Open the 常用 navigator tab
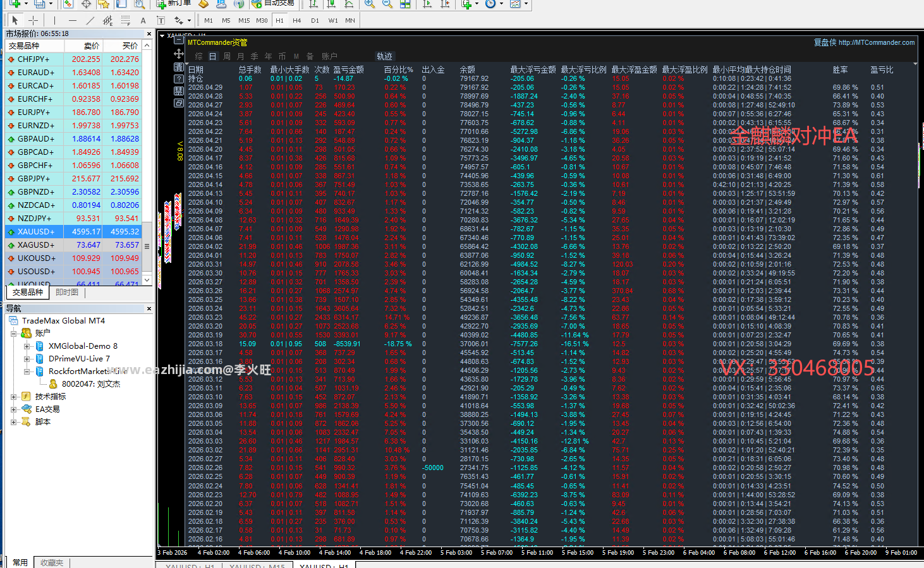 20,562
